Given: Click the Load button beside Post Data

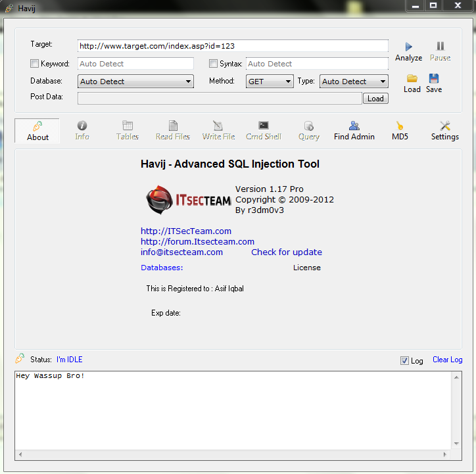Looking at the screenshot, I should (x=375, y=99).
